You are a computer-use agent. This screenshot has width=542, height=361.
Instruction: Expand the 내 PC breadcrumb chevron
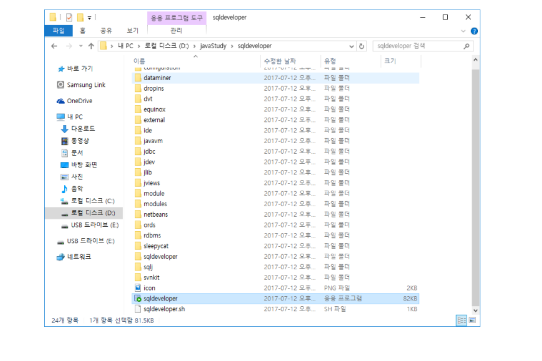[139, 46]
